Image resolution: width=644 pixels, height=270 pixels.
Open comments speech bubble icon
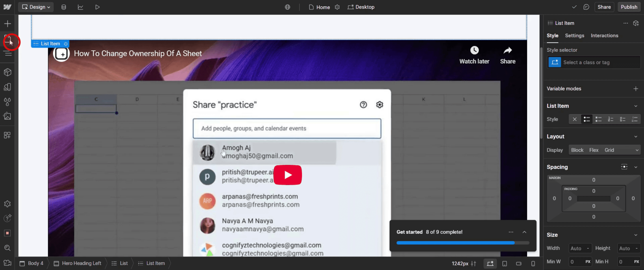[586, 7]
